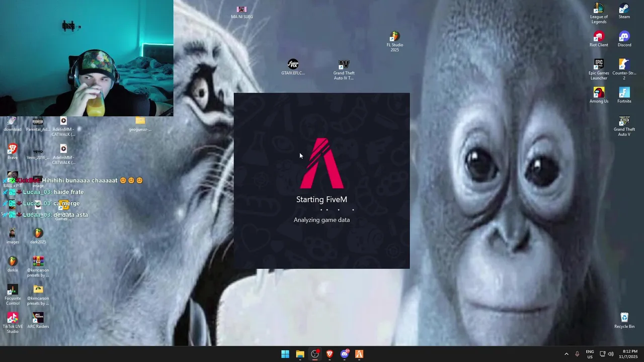Open the Riot Client desktop icon
This screenshot has width=644, height=362.
click(599, 40)
